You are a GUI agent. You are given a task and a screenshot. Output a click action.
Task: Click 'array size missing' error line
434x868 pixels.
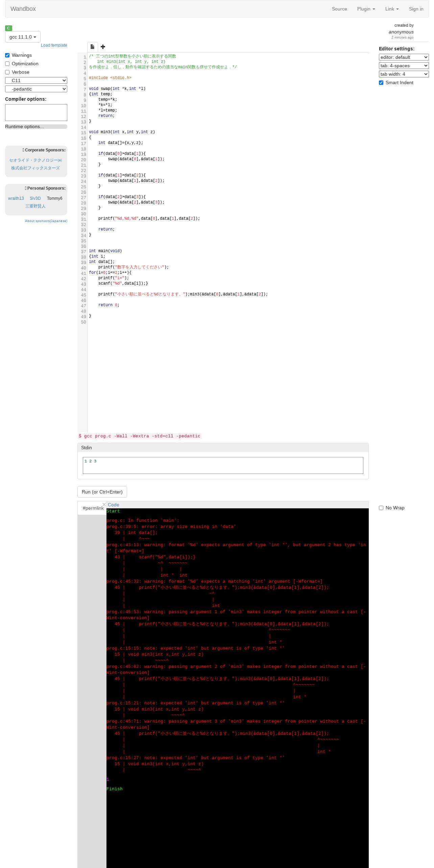[x=171, y=527]
